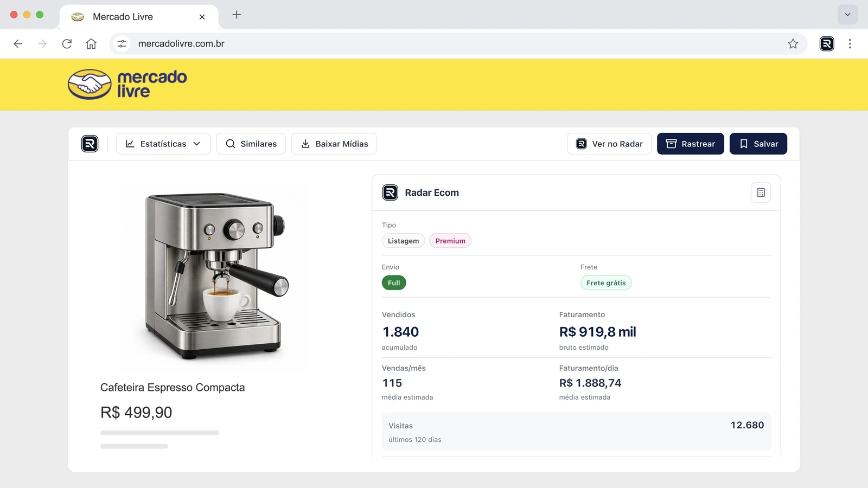Click the Similares button

(x=251, y=144)
